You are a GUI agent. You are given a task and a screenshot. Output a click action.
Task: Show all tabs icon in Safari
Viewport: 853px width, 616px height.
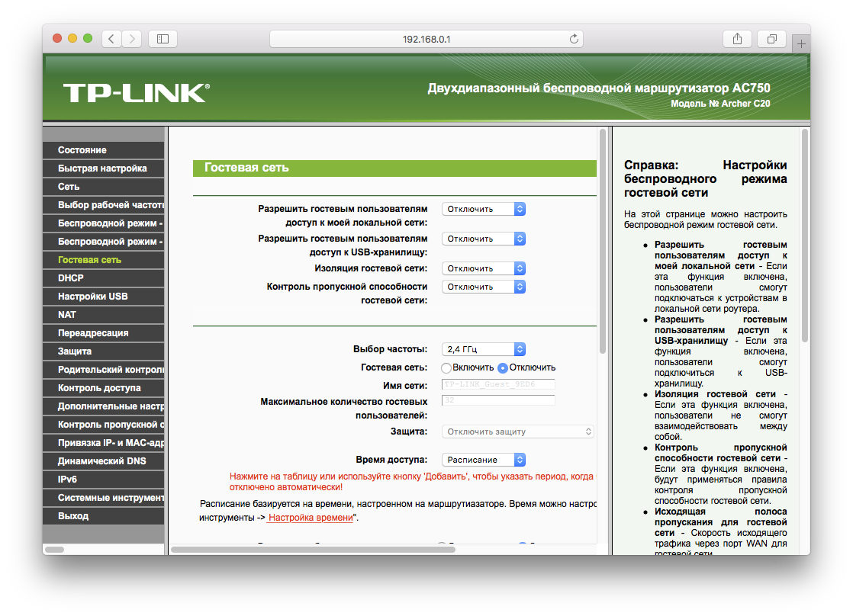click(772, 39)
